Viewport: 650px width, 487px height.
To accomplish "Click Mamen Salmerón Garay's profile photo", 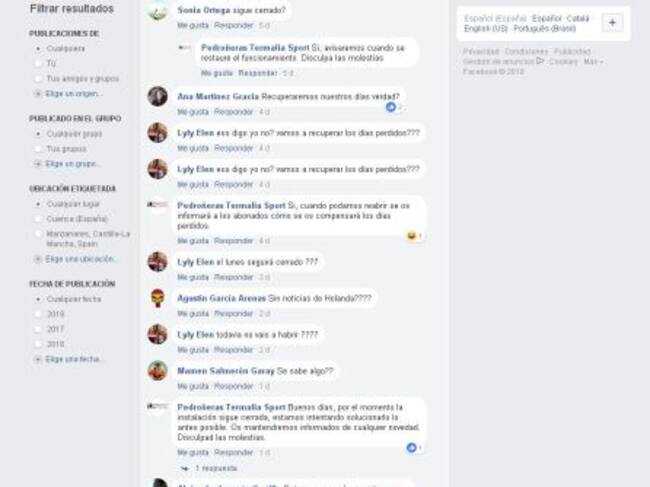I will coord(158,371).
